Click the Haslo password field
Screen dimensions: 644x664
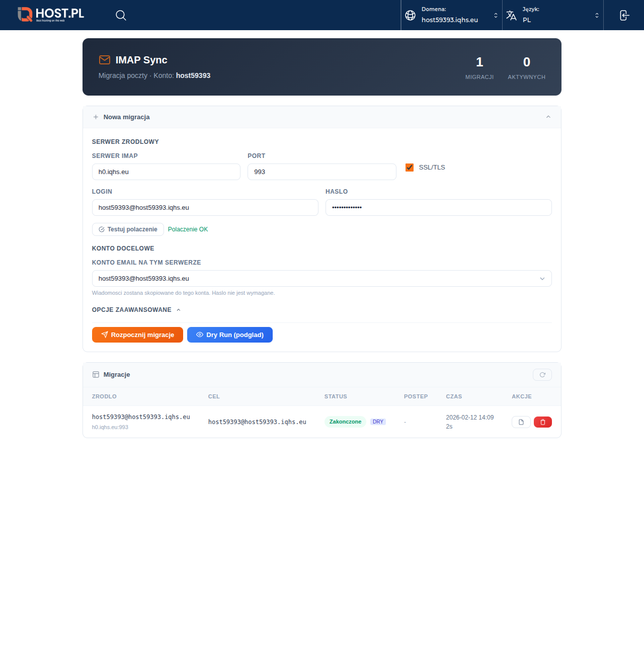coord(438,208)
